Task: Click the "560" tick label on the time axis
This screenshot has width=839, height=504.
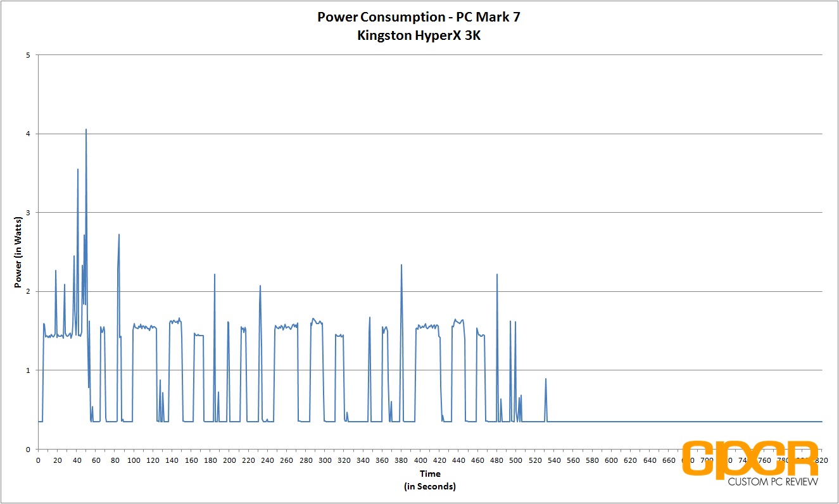Action: pos(573,460)
